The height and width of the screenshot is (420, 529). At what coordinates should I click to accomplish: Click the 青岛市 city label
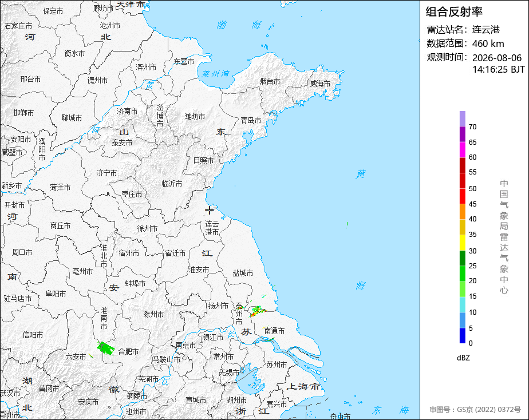pyautogui.click(x=251, y=120)
